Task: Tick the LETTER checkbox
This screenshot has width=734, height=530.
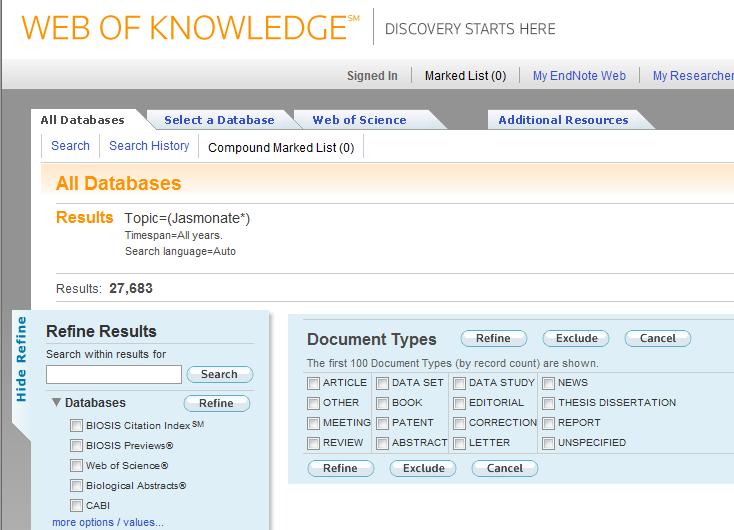Action: (x=460, y=443)
